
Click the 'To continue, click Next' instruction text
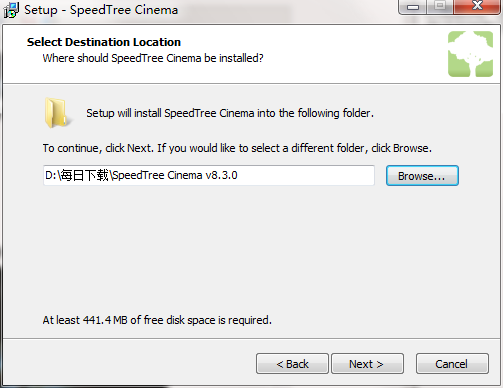tap(237, 148)
